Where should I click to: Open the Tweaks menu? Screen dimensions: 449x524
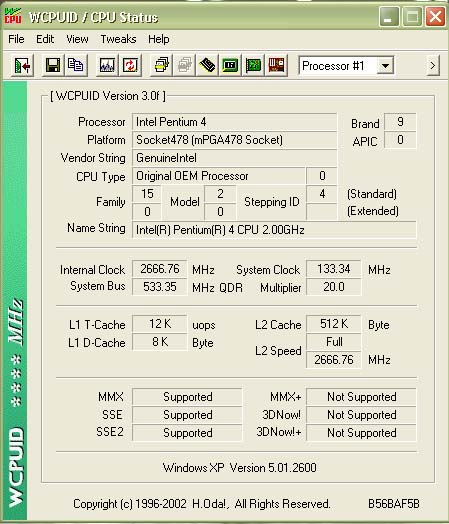(x=118, y=39)
